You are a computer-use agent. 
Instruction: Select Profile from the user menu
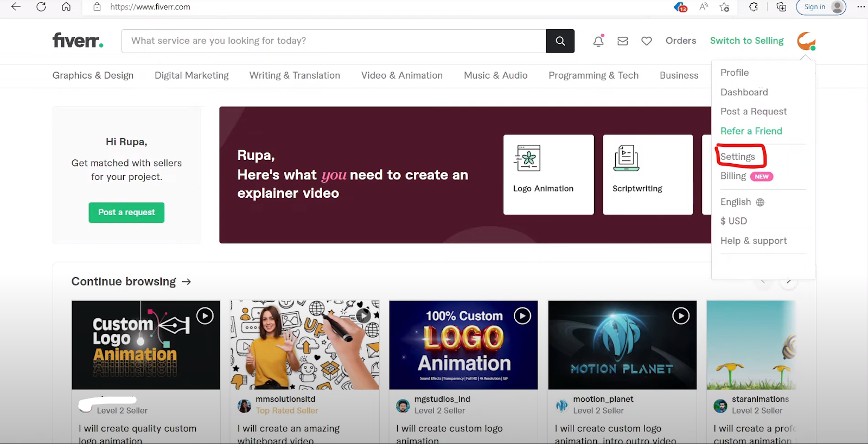coord(735,73)
